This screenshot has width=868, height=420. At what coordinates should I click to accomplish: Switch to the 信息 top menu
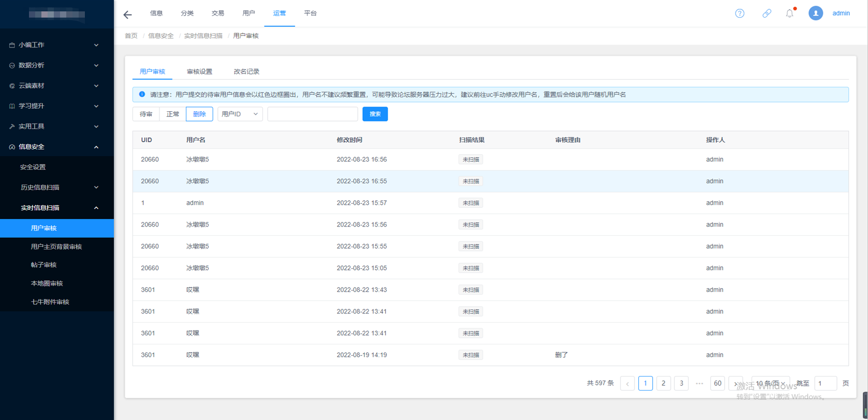[x=156, y=13]
